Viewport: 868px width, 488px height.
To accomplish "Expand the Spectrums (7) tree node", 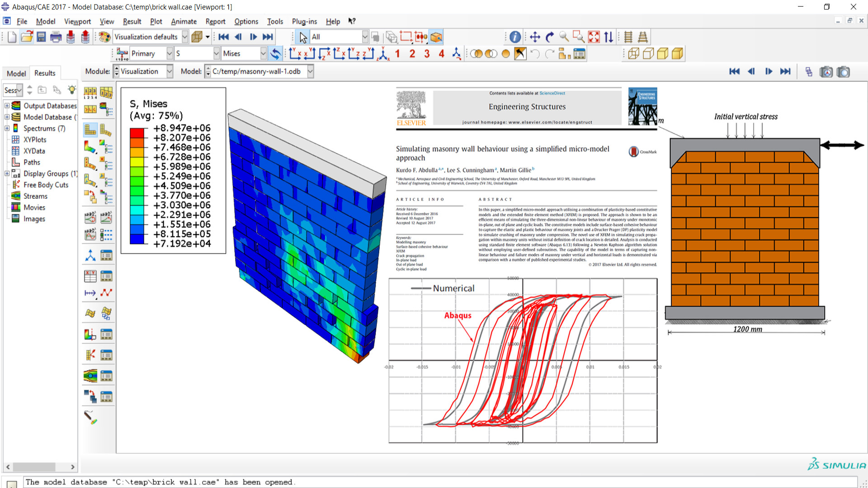I will coord(7,128).
